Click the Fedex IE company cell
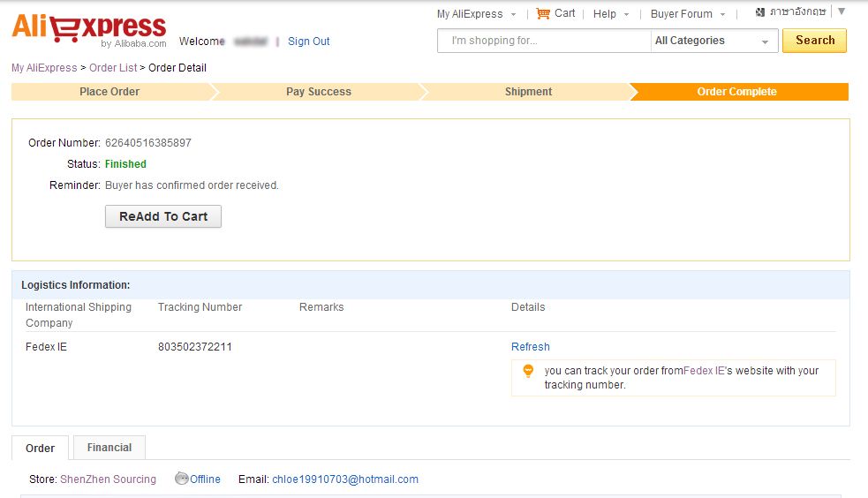Image resolution: width=868 pixels, height=498 pixels. coord(46,347)
